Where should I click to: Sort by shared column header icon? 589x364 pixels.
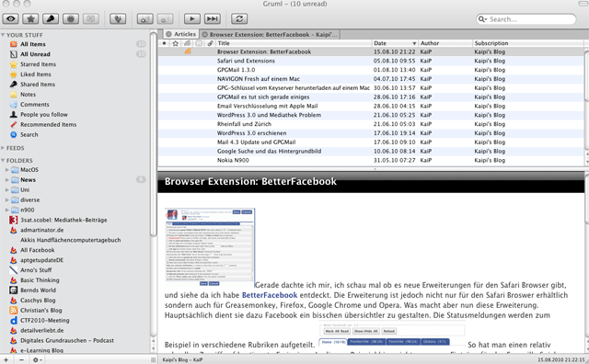[187, 43]
